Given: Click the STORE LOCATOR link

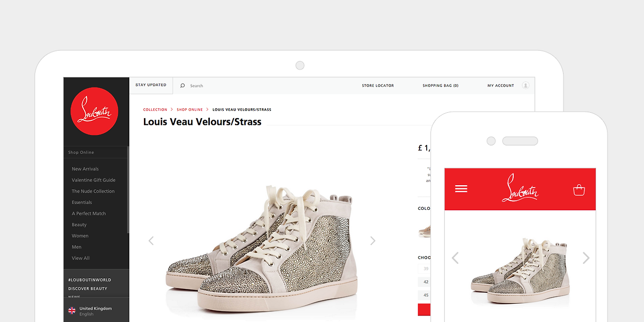Looking at the screenshot, I should (x=378, y=86).
